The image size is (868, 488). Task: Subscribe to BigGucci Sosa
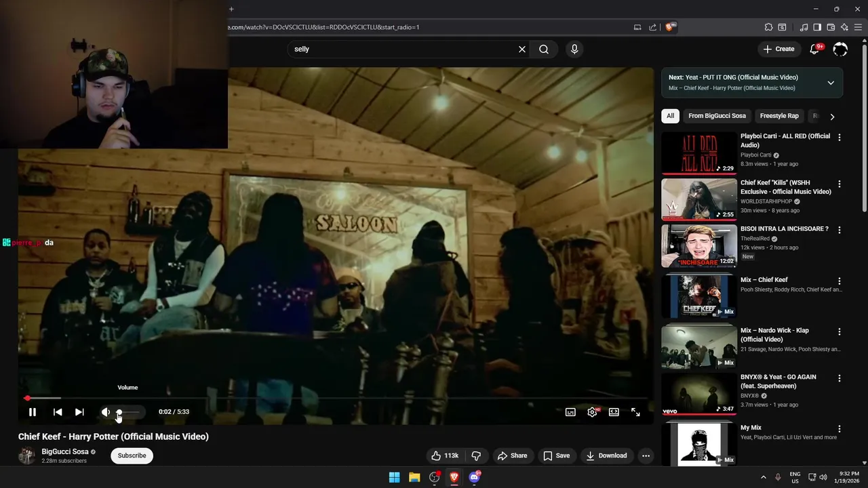[x=132, y=455]
